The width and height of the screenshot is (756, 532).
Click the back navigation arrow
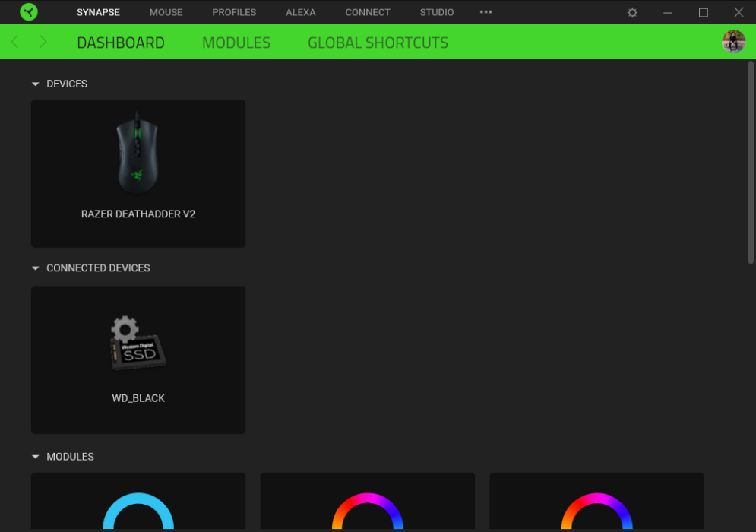(x=14, y=41)
